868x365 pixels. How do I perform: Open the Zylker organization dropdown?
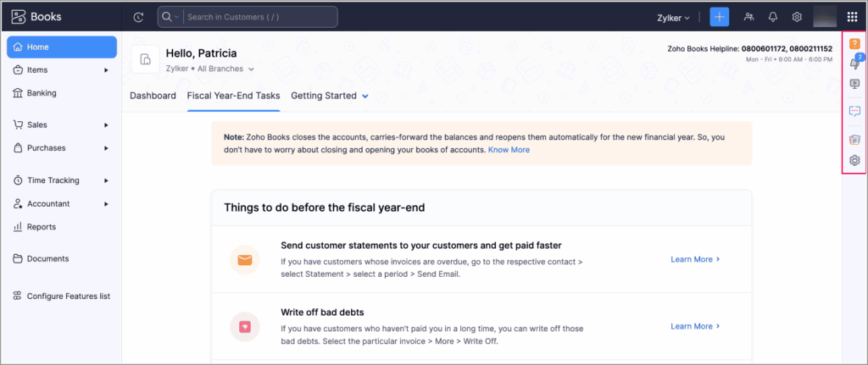(x=674, y=17)
